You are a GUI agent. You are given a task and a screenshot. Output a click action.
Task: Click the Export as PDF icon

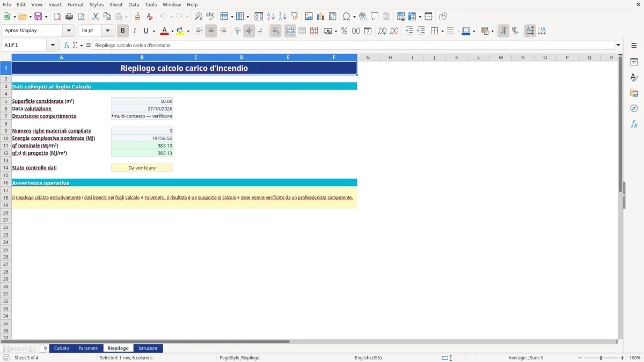click(x=57, y=17)
